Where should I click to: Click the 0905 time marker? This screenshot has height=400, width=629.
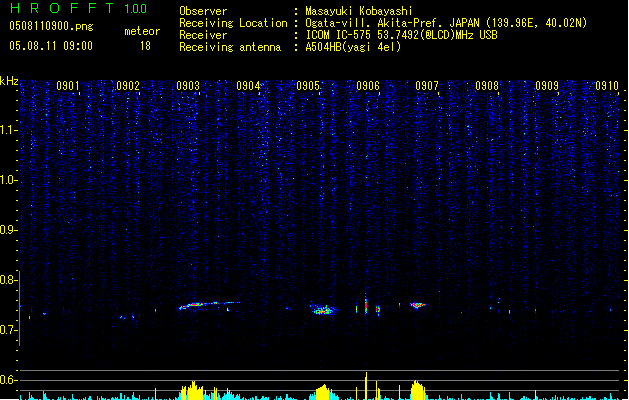[x=308, y=86]
